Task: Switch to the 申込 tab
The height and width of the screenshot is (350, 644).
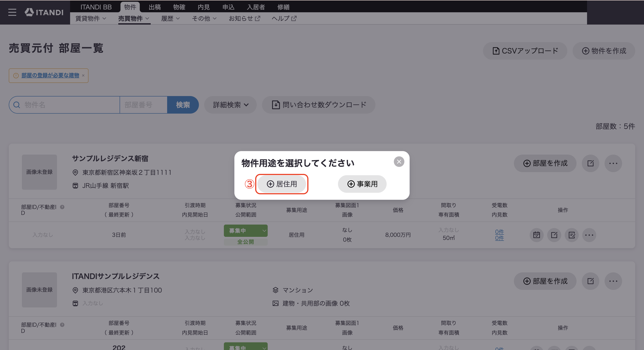Action: click(228, 7)
